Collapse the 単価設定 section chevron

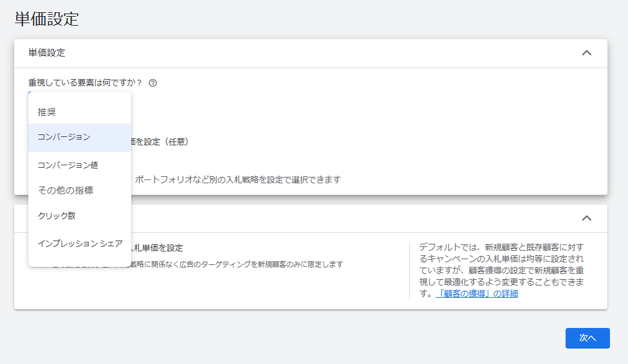click(x=586, y=53)
